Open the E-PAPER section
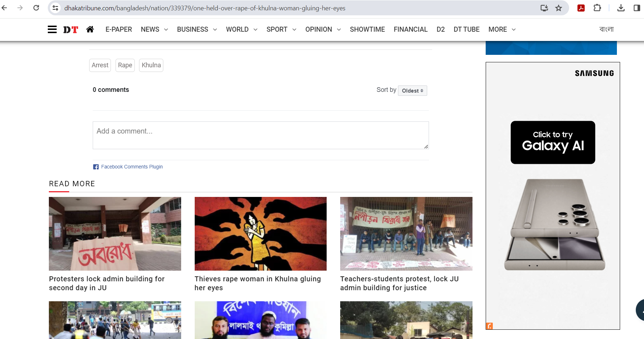644x339 pixels. 119,30
